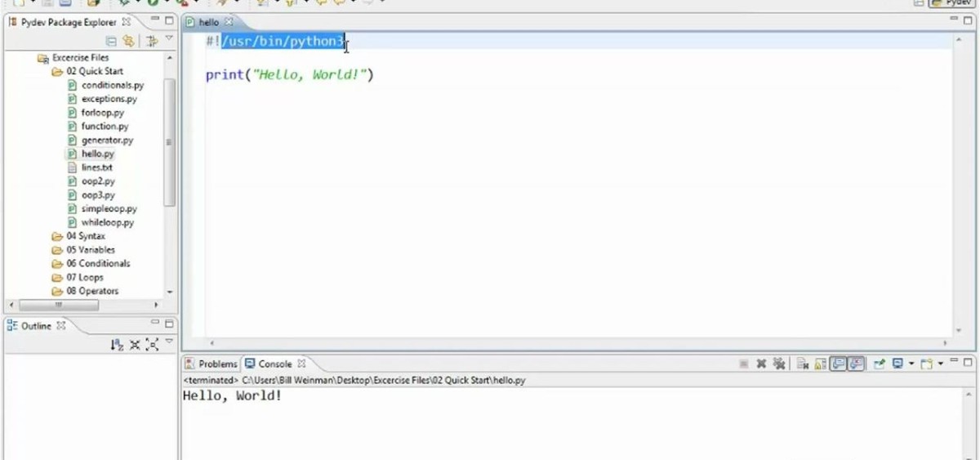Open the Display Selected Console dropdown
This screenshot has height=460, width=980.
(x=911, y=364)
